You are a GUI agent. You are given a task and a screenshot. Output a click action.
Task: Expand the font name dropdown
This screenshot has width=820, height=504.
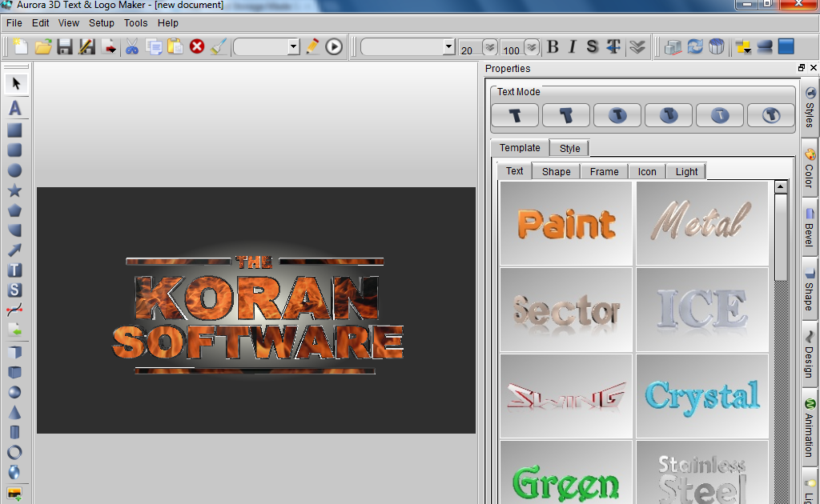click(x=448, y=47)
